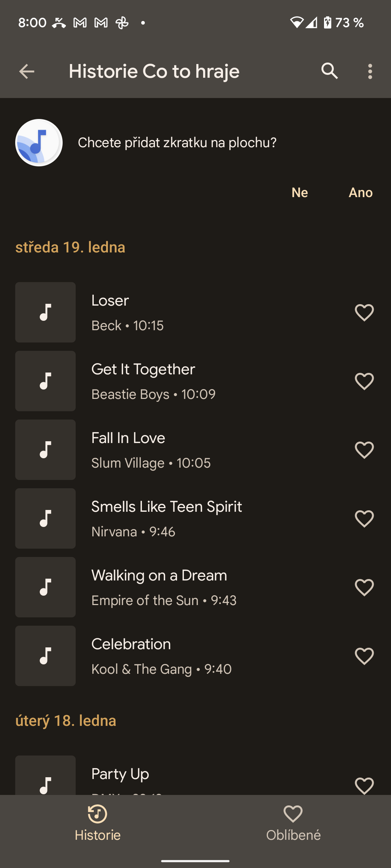Viewport: 391px width, 868px height.
Task: Decline the shortcut with Ne
Action: pos(300,192)
